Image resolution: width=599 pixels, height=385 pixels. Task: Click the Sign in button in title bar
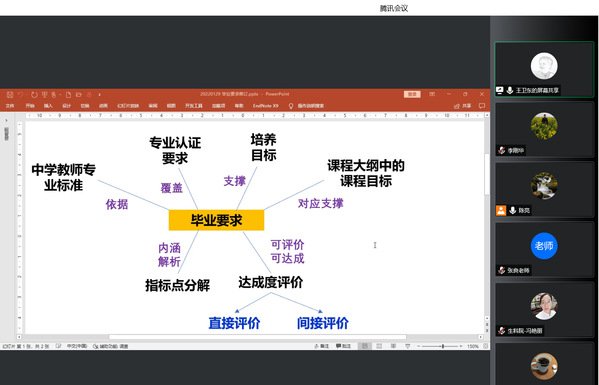(412, 94)
